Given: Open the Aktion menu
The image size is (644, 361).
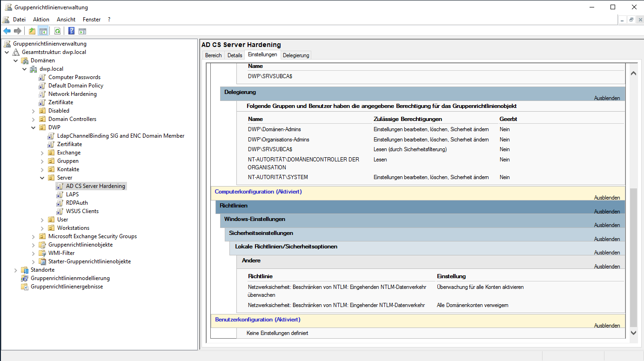Looking at the screenshot, I should click(x=41, y=20).
